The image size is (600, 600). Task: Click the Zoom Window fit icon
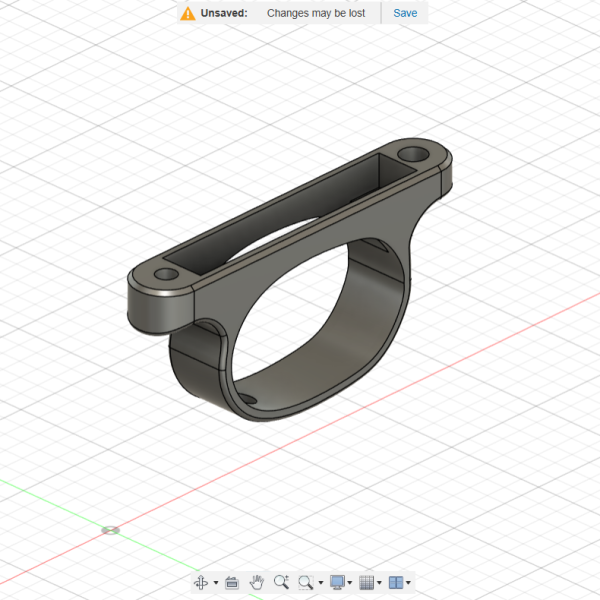click(x=305, y=582)
